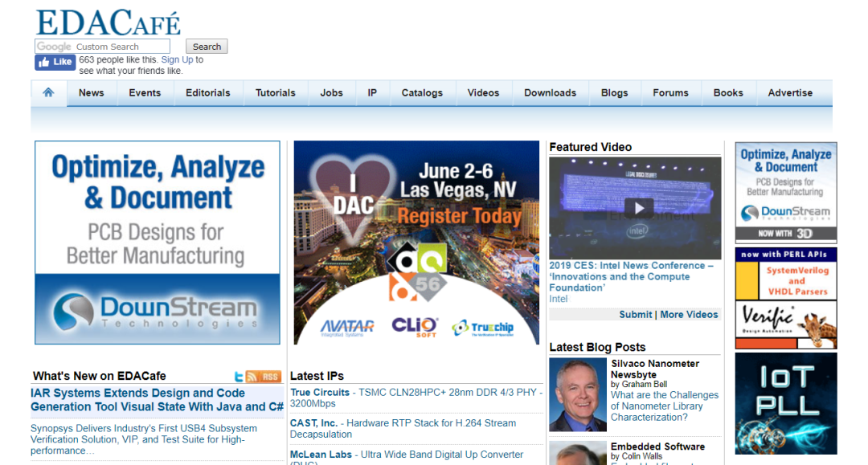Open Synopsys USB4 Subsystem Verification story
The width and height of the screenshot is (868, 465).
click(143, 439)
